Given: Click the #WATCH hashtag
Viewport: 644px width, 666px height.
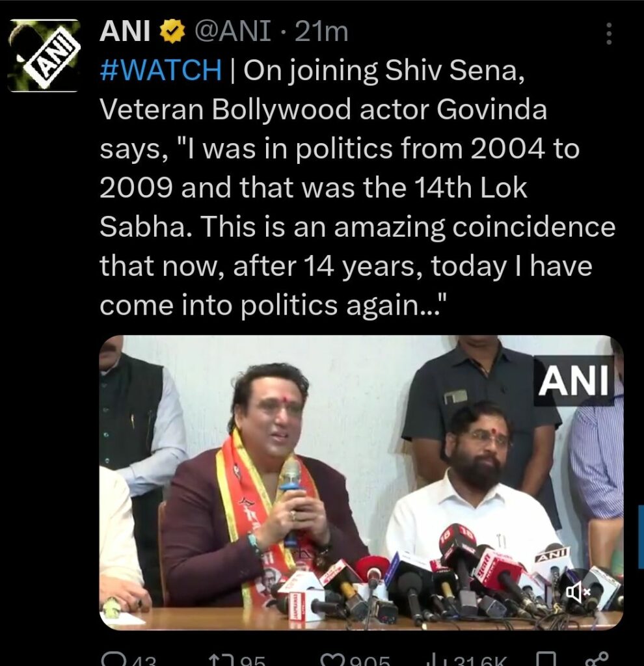Looking at the screenshot, I should click(161, 70).
